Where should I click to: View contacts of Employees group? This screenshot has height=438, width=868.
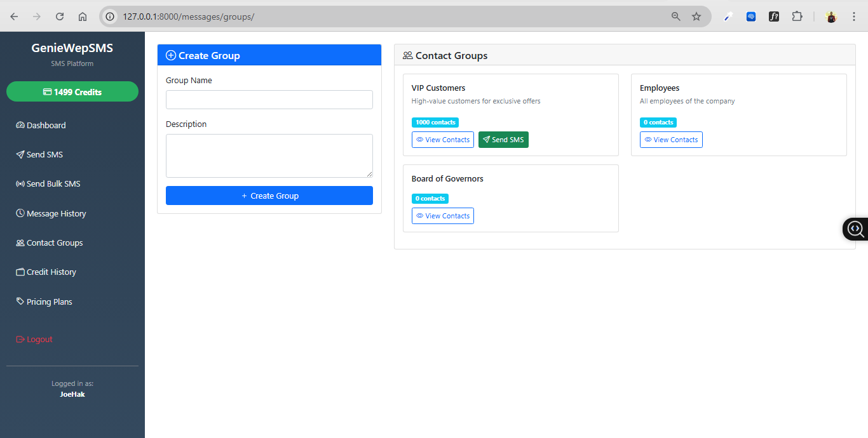pyautogui.click(x=670, y=140)
